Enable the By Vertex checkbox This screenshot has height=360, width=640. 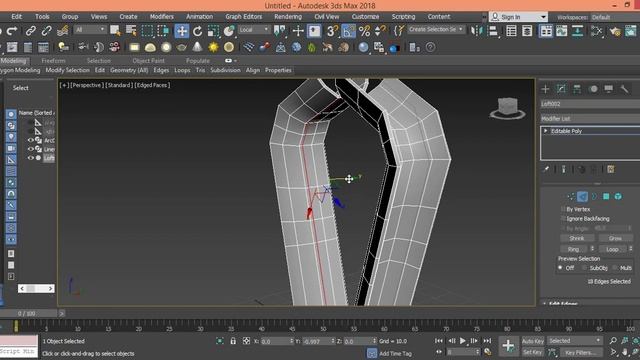[563, 209]
